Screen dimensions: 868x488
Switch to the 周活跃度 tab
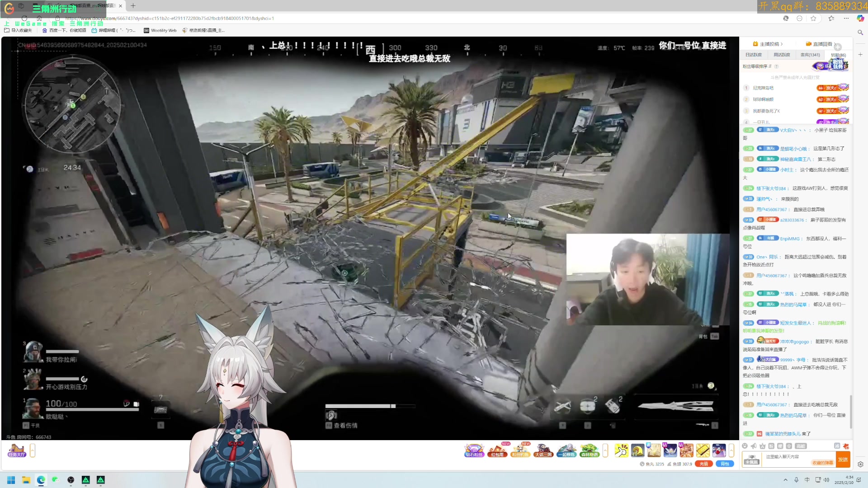click(x=782, y=55)
